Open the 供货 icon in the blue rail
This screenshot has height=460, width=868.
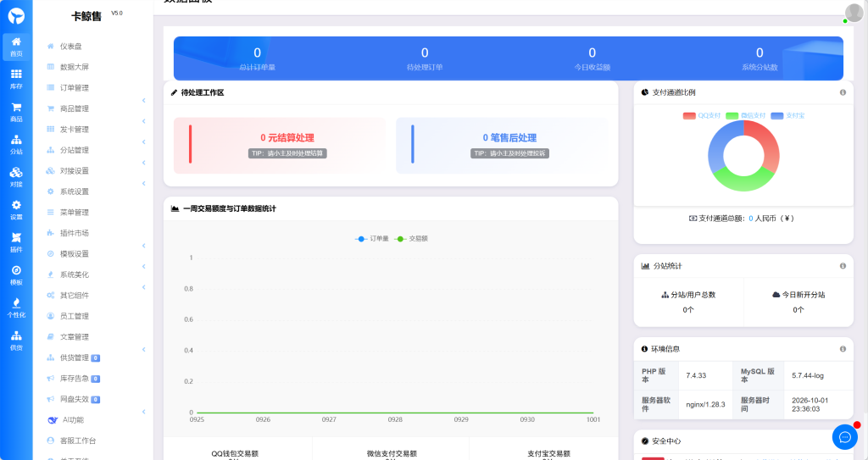(17, 341)
